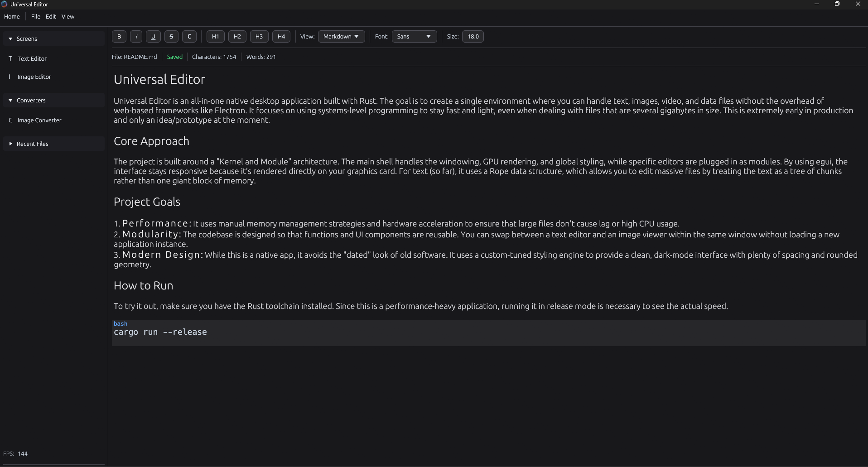Viewport: 868px width, 467px height.
Task: Open the Edit menu
Action: (x=51, y=16)
